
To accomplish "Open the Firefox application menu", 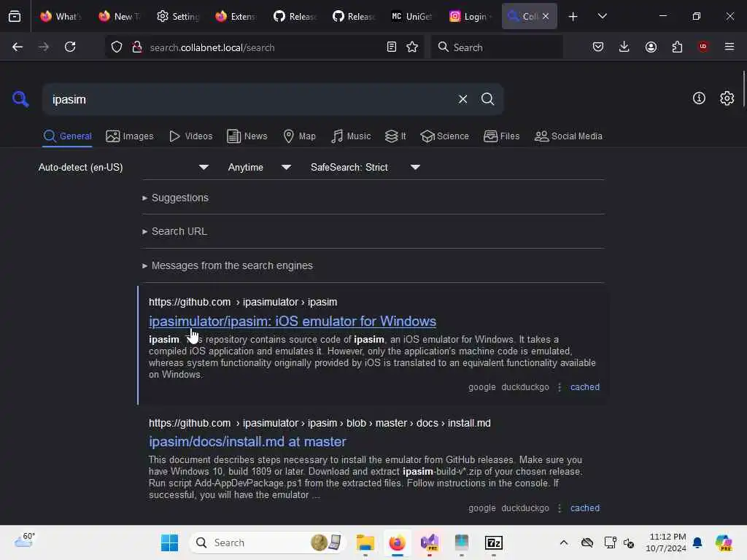I will point(729,47).
